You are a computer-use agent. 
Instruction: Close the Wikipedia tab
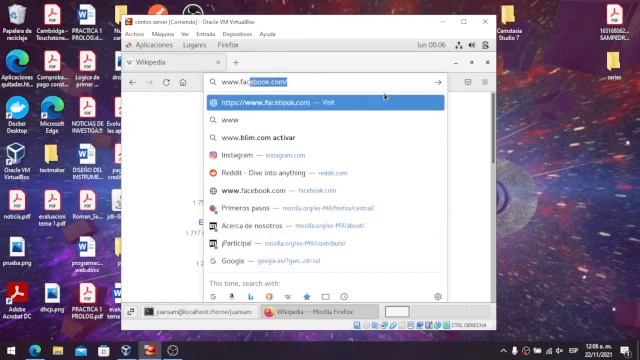tap(218, 62)
